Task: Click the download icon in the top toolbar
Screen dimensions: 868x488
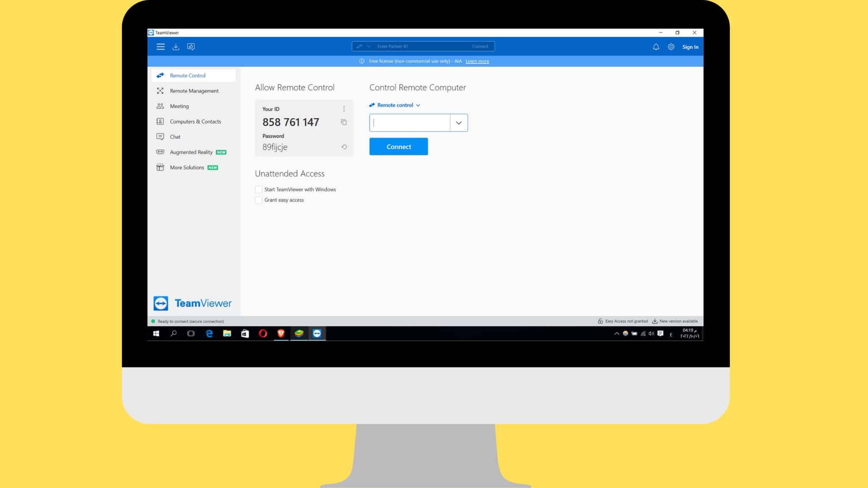Action: click(x=175, y=47)
